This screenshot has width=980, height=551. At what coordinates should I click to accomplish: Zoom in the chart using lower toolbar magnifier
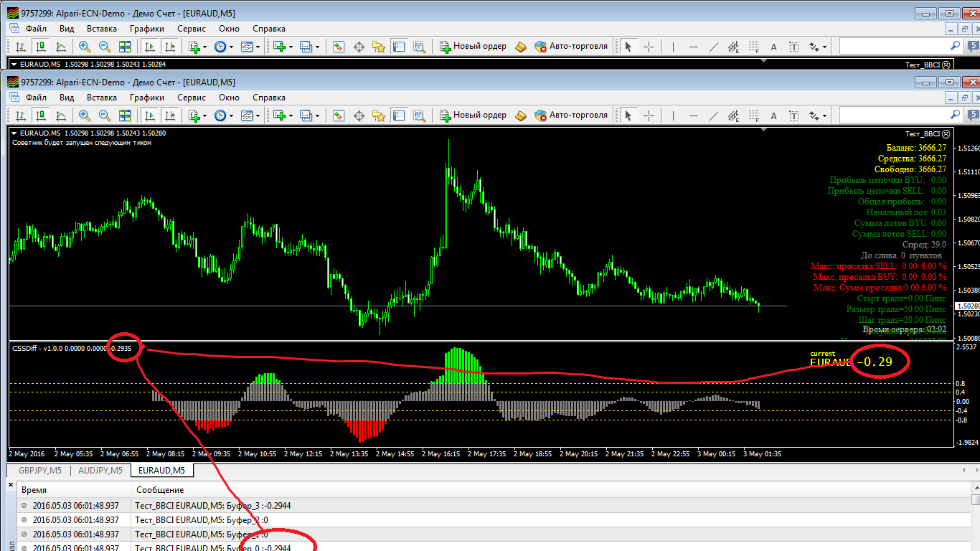click(85, 115)
